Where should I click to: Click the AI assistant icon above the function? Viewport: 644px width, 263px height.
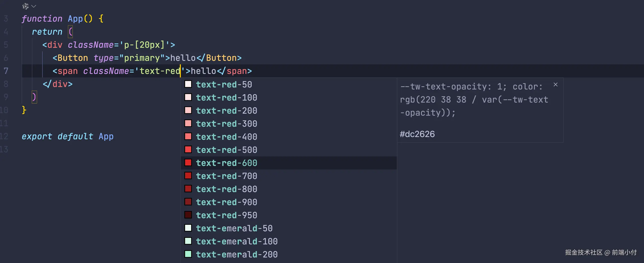(25, 6)
